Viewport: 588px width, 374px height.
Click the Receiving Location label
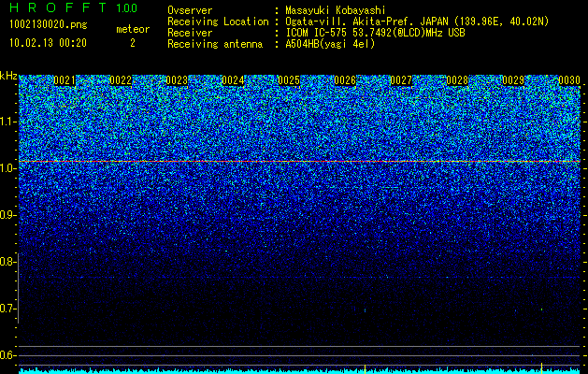(x=218, y=22)
